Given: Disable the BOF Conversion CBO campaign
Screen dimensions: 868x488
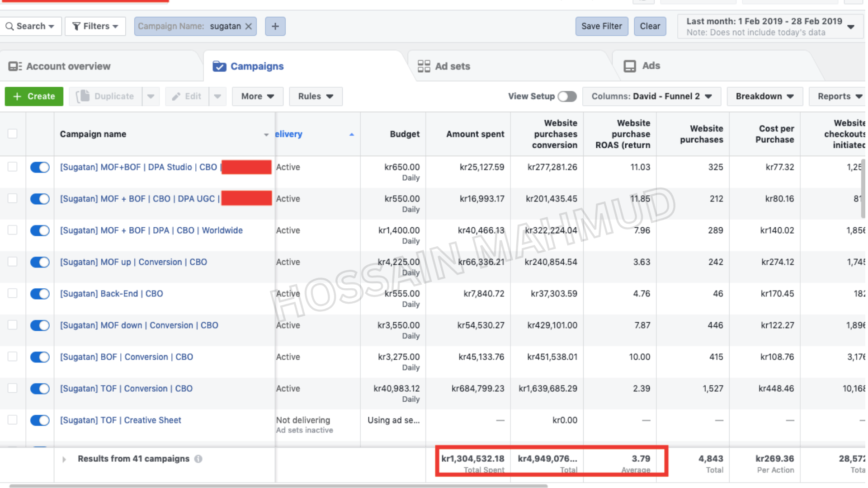Looking at the screenshot, I should point(40,357).
